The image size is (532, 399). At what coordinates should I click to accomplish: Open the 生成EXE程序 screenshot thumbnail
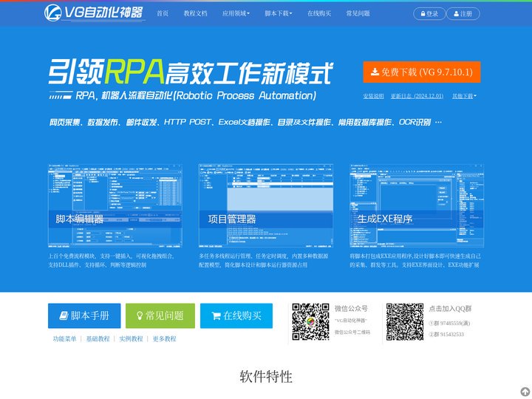pyautogui.click(x=417, y=206)
